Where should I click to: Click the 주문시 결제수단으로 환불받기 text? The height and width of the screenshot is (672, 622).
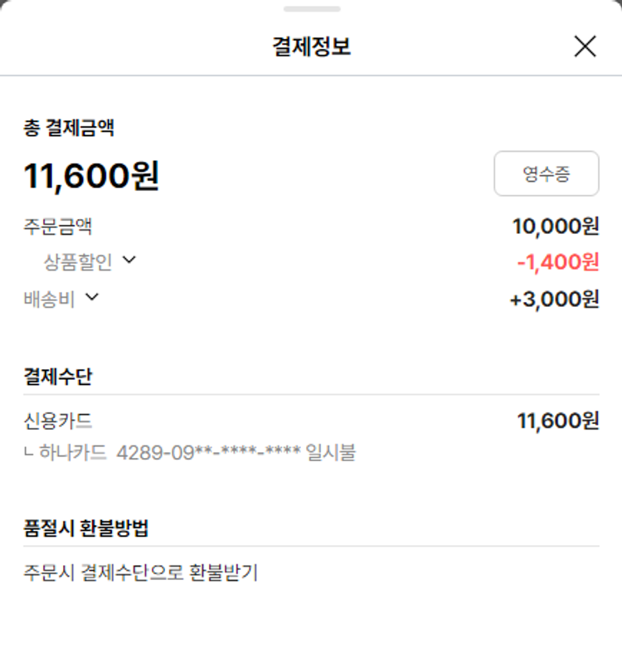pyautogui.click(x=141, y=572)
